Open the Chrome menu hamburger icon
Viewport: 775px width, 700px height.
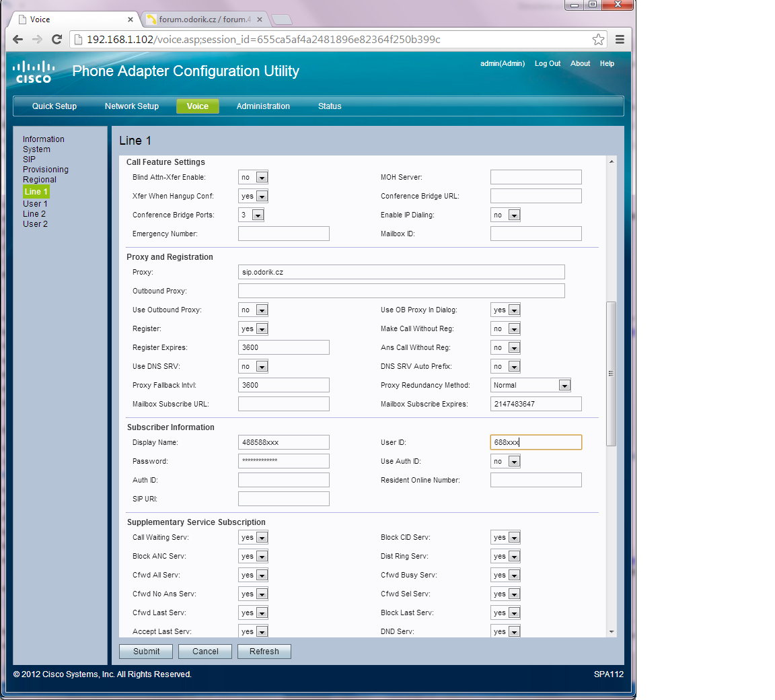coord(620,40)
